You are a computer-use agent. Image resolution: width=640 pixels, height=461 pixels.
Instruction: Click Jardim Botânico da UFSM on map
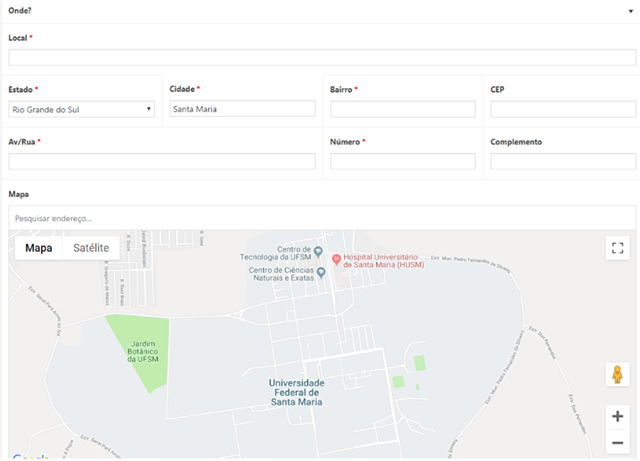point(138,350)
